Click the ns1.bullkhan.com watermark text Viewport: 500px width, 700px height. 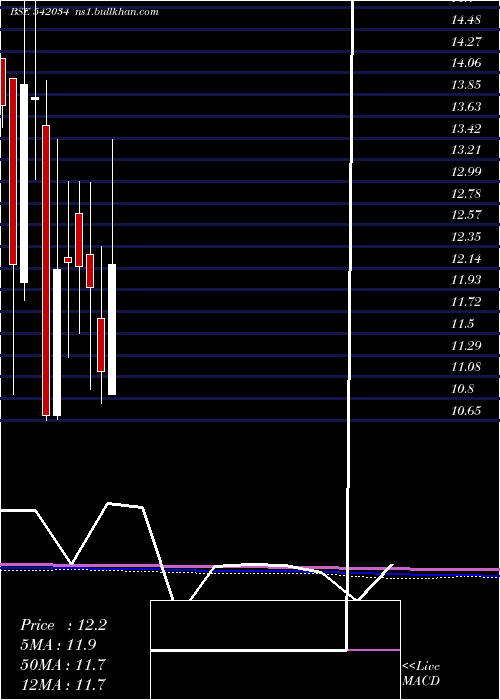(118, 12)
